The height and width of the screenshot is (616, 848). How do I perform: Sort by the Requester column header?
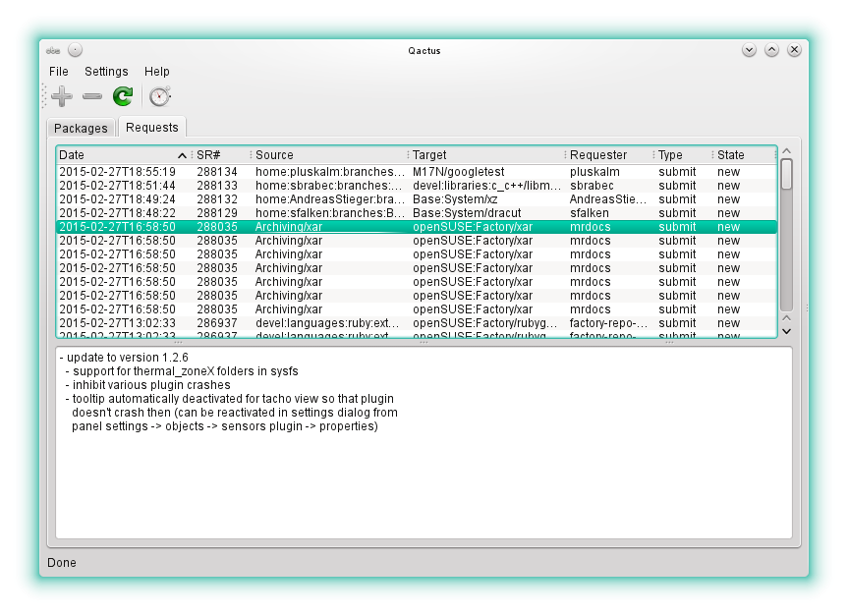[x=610, y=155]
